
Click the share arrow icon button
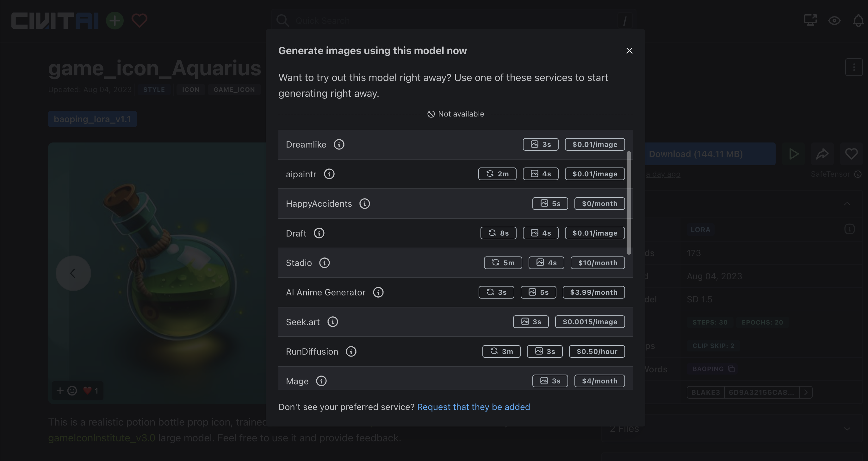pos(822,154)
